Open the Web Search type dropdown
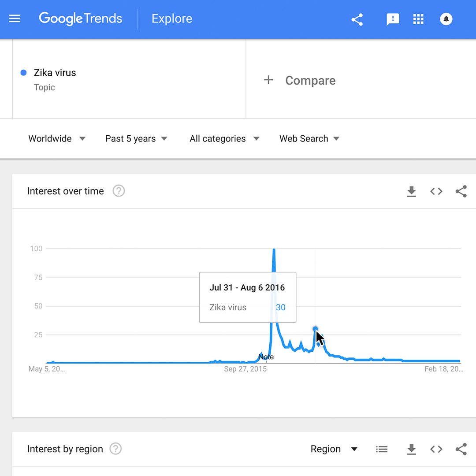Screen dimensions: 476x476 (x=309, y=138)
